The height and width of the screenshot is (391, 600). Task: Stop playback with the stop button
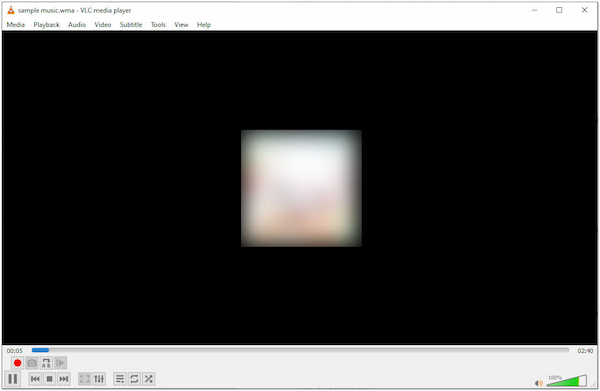(49, 379)
